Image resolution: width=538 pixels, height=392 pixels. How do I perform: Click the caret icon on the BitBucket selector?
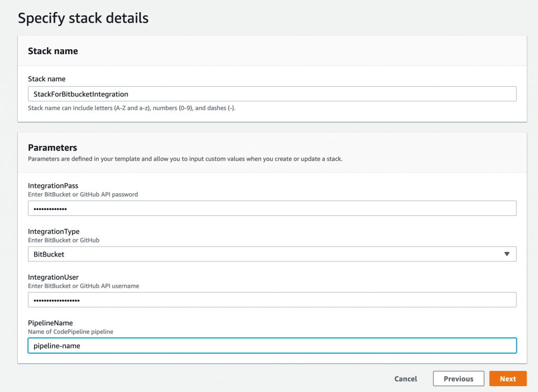507,254
